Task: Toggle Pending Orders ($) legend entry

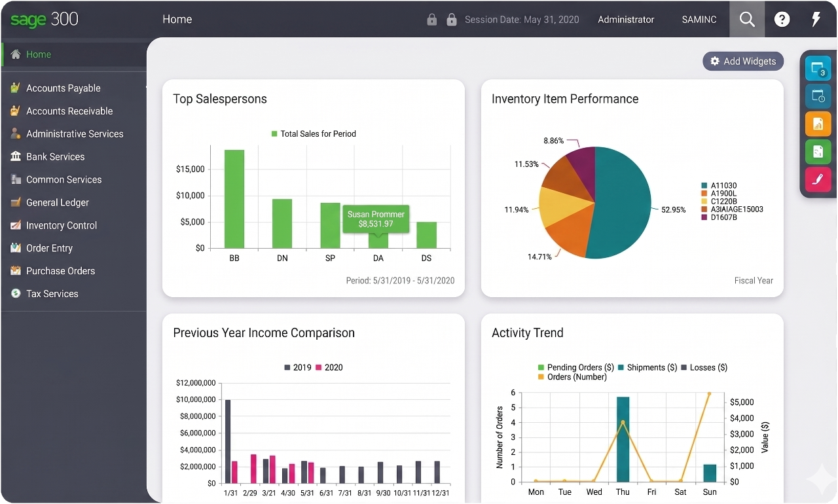Action: point(575,367)
